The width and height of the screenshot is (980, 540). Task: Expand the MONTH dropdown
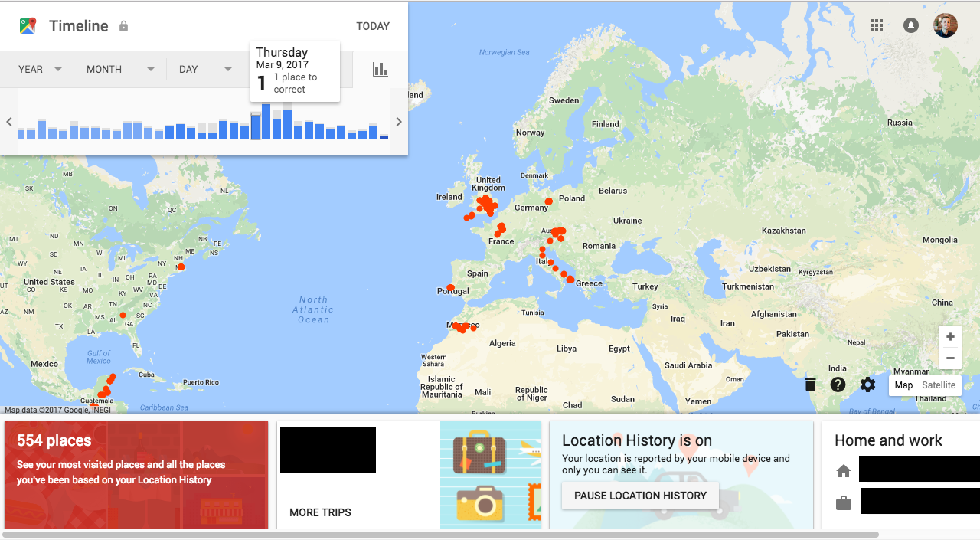point(120,70)
